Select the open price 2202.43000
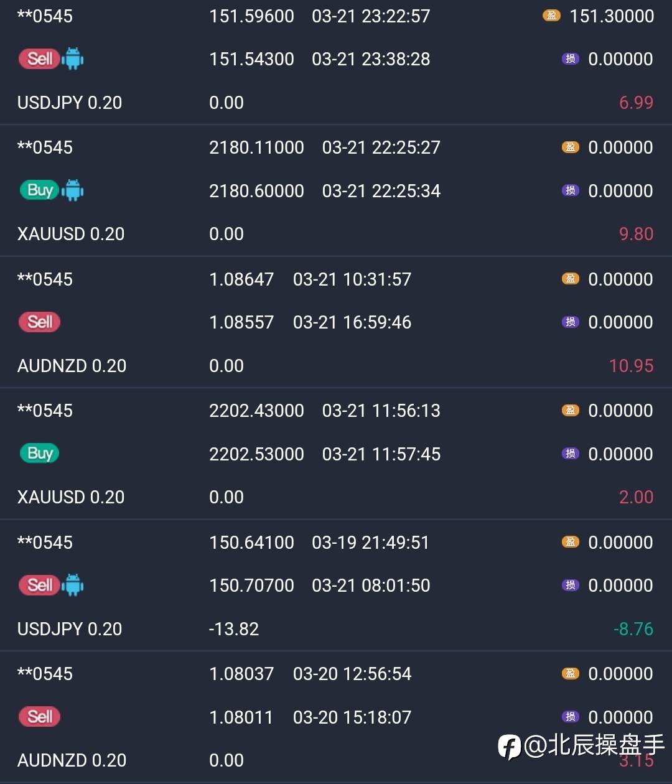672x784 pixels. (256, 411)
